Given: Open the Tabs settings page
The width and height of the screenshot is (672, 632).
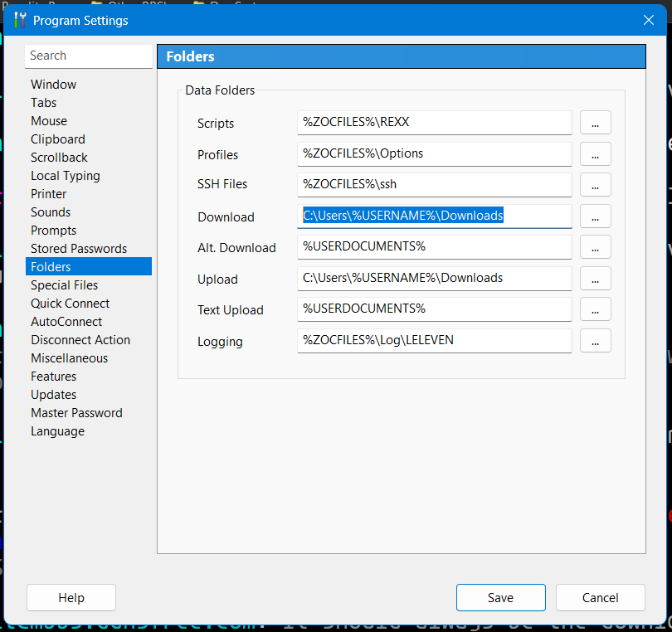Looking at the screenshot, I should pyautogui.click(x=44, y=103).
